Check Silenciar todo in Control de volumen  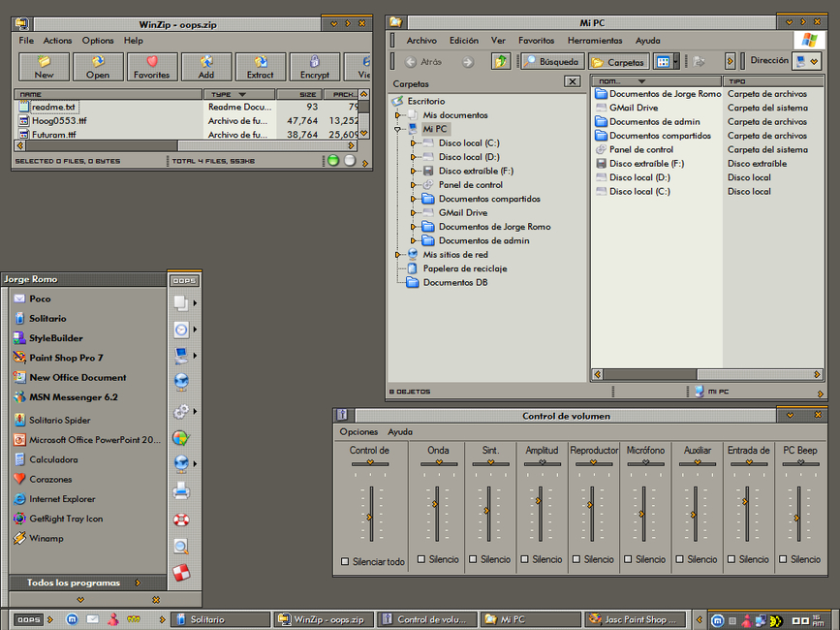(x=345, y=561)
